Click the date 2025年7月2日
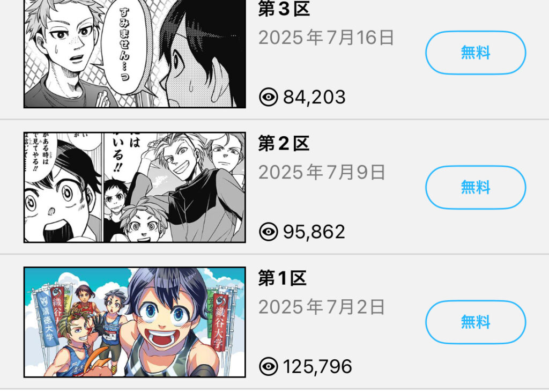The image size is (549, 392). (322, 307)
